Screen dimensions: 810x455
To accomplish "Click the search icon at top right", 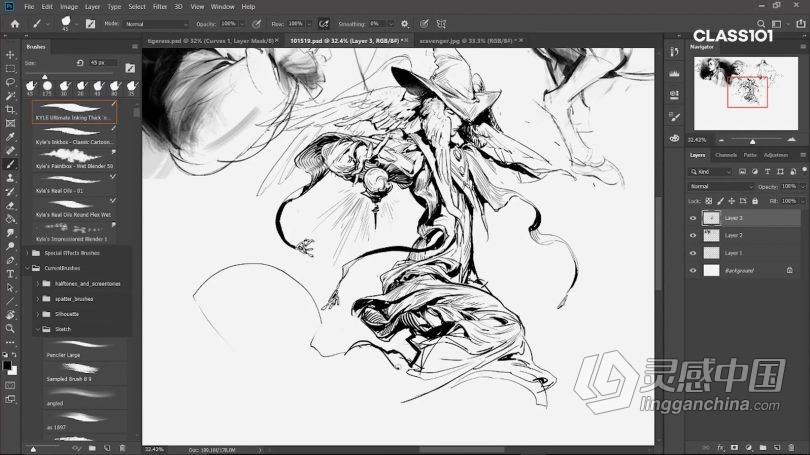I will [761, 24].
